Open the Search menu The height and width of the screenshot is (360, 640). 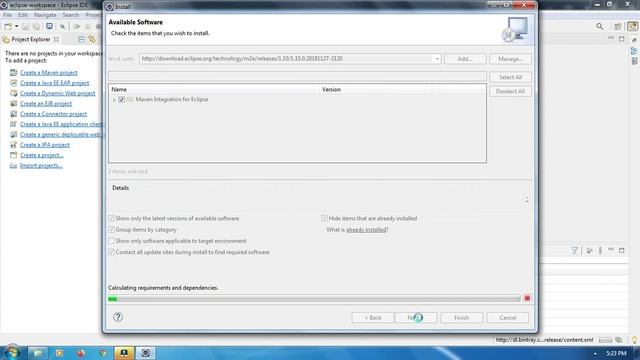[x=71, y=15]
